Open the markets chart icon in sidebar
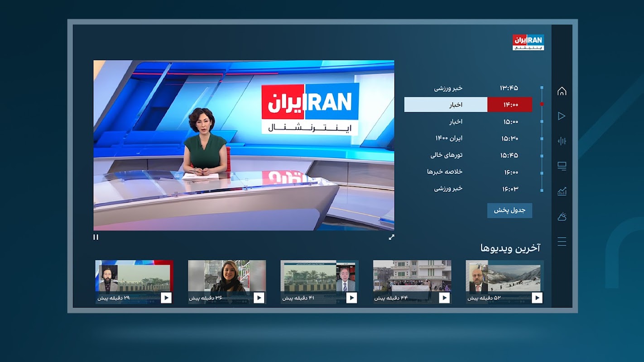 pyautogui.click(x=562, y=191)
